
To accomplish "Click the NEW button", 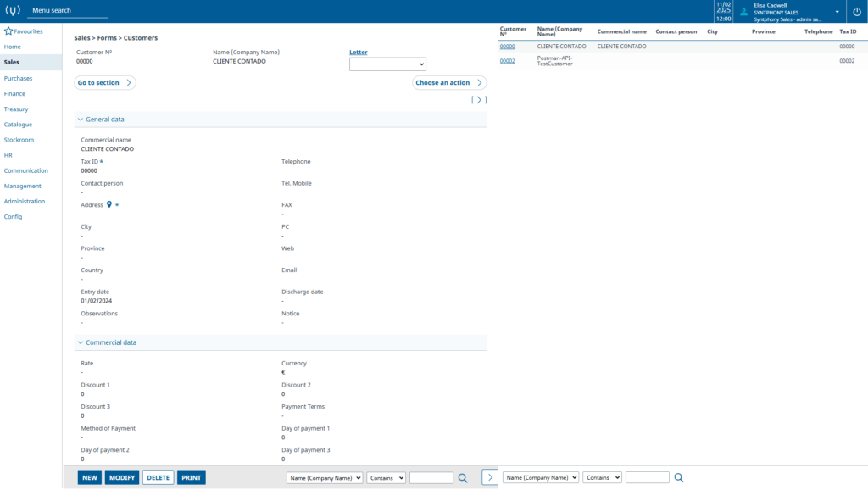I will [x=90, y=478].
